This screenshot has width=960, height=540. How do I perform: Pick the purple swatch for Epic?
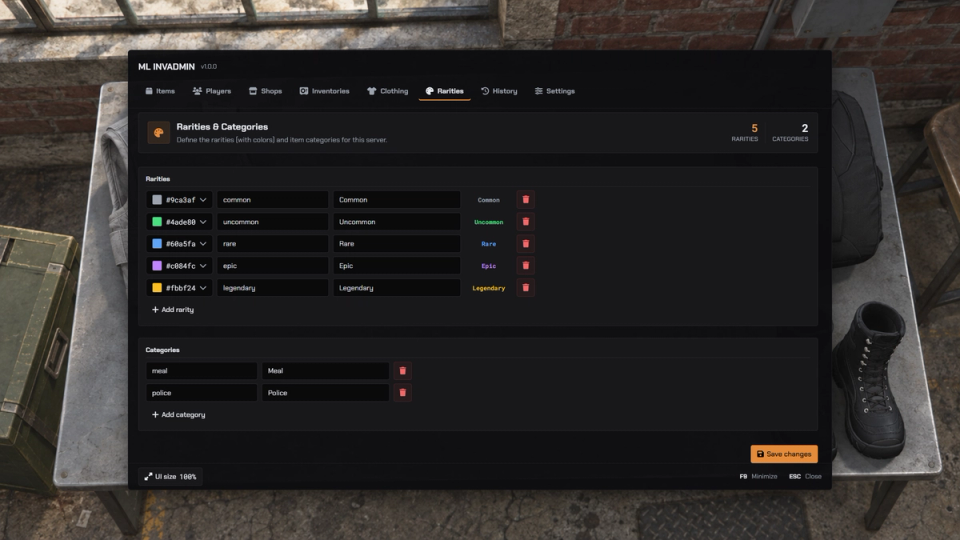coord(157,266)
